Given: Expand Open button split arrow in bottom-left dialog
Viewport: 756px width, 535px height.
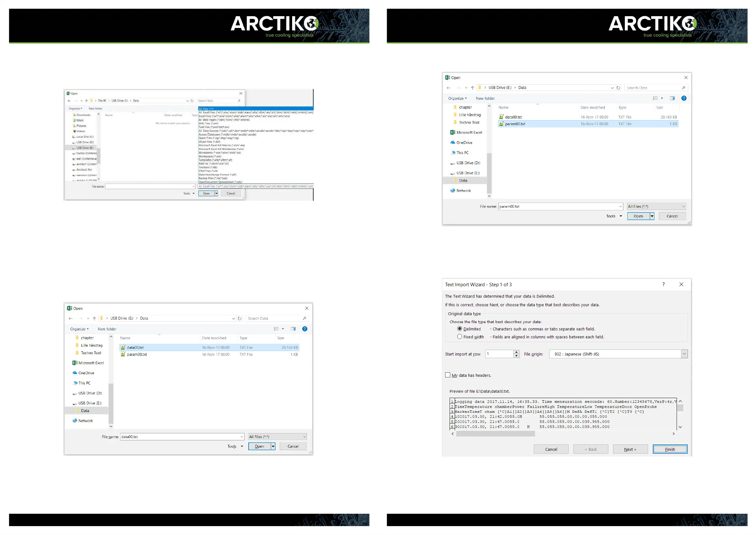Looking at the screenshot, I should 273,446.
